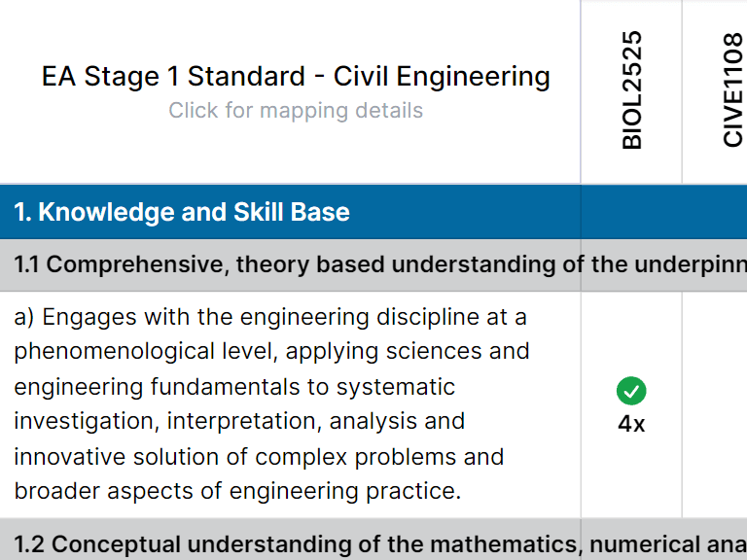The image size is (747, 560).
Task: Click the 'phenomenological level' line of criterion a)
Action: click(272, 351)
